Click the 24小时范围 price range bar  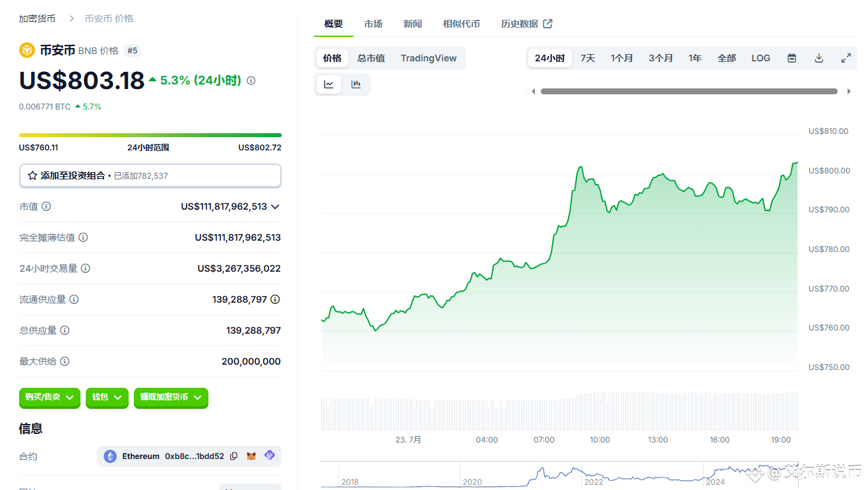click(150, 135)
